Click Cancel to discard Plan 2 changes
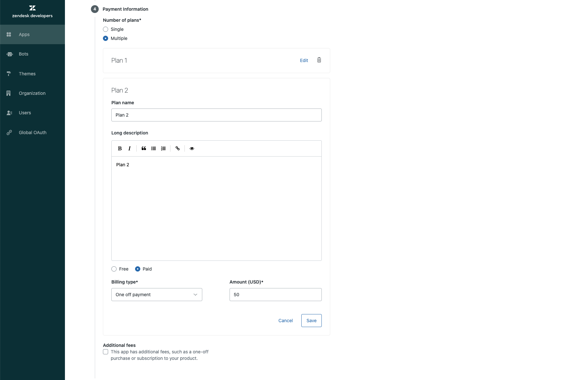The width and height of the screenshot is (588, 380). tap(286, 321)
